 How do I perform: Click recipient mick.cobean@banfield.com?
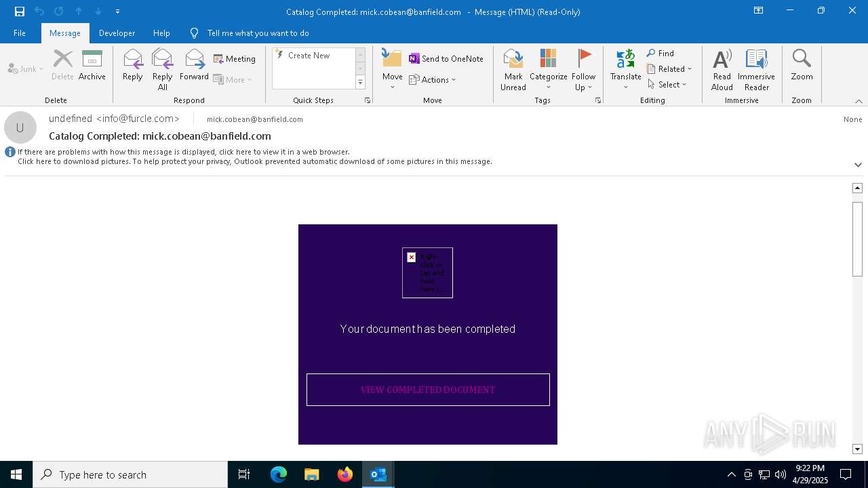click(x=255, y=119)
